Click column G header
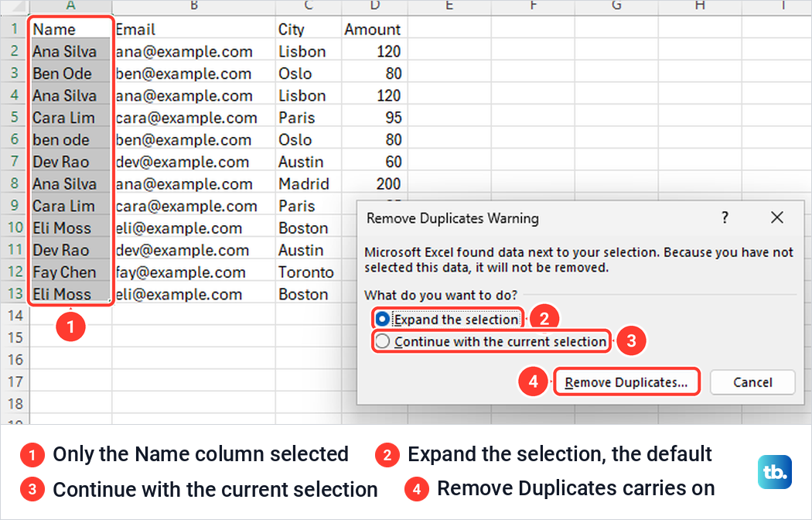Viewport: 812px width, 520px height. [x=616, y=6]
